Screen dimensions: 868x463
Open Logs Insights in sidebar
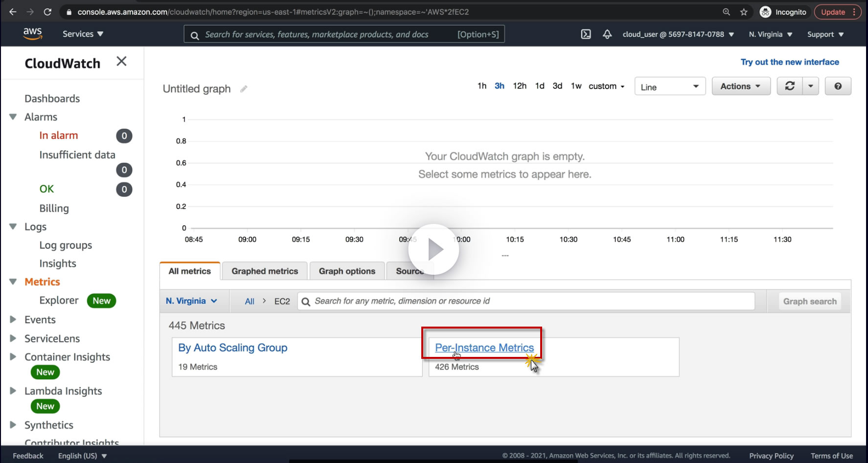point(58,264)
